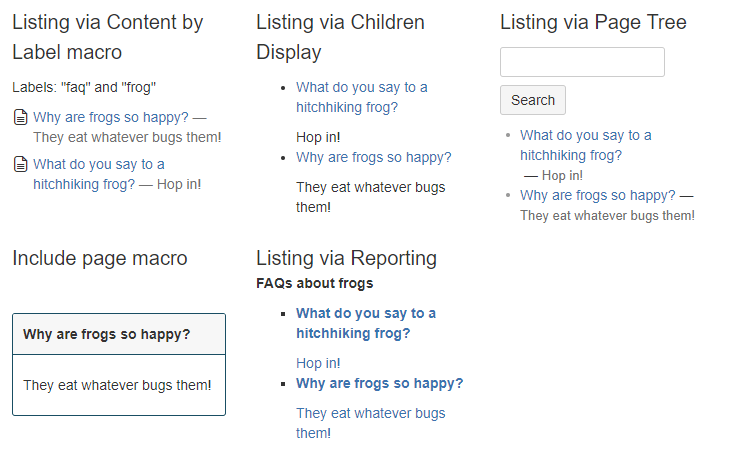Open bold hitchhiking frog link under Reporting
735x450 pixels.
tap(366, 323)
